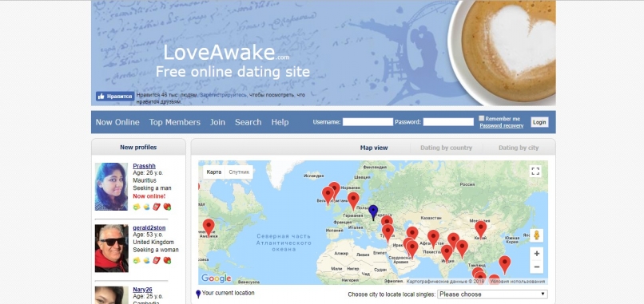Viewport: 644px width, 304px height.
Task: Click the blue current-location pin on the map
Action: pyautogui.click(x=373, y=212)
